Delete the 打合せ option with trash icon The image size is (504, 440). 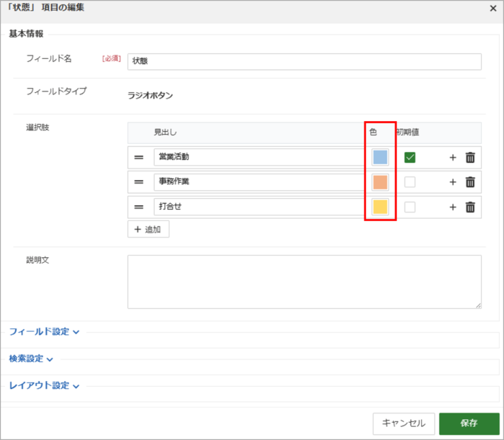click(x=470, y=207)
